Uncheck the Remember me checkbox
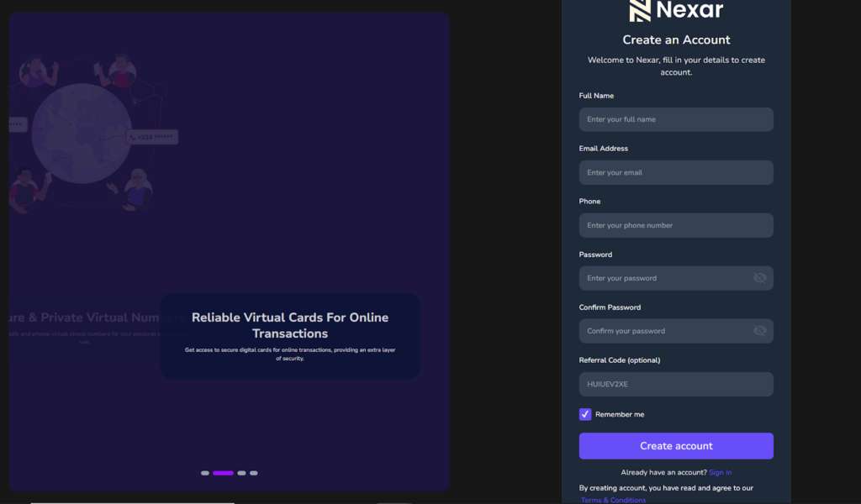 pyautogui.click(x=585, y=414)
